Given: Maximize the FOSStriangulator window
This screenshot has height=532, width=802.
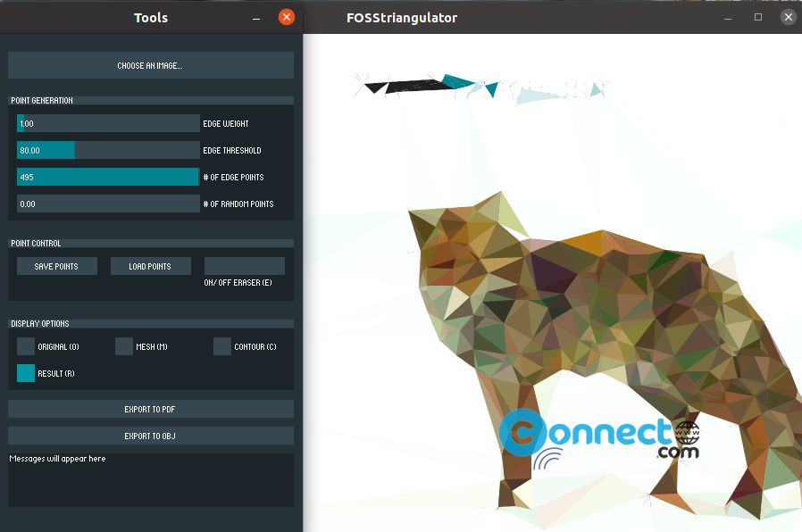Looking at the screenshot, I should click(758, 17).
